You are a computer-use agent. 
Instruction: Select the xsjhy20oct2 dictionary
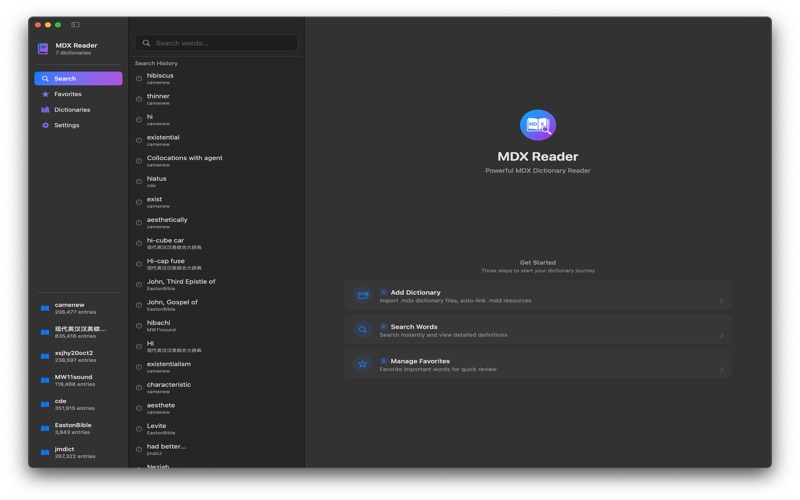pyautogui.click(x=78, y=356)
